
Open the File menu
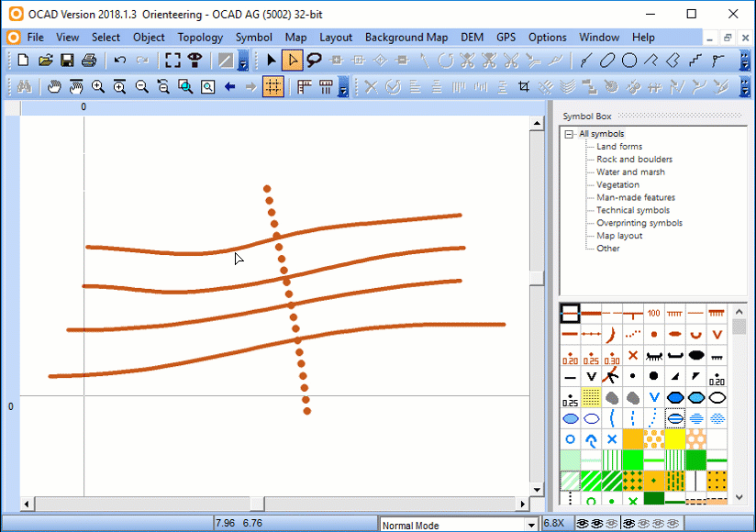pyautogui.click(x=35, y=37)
